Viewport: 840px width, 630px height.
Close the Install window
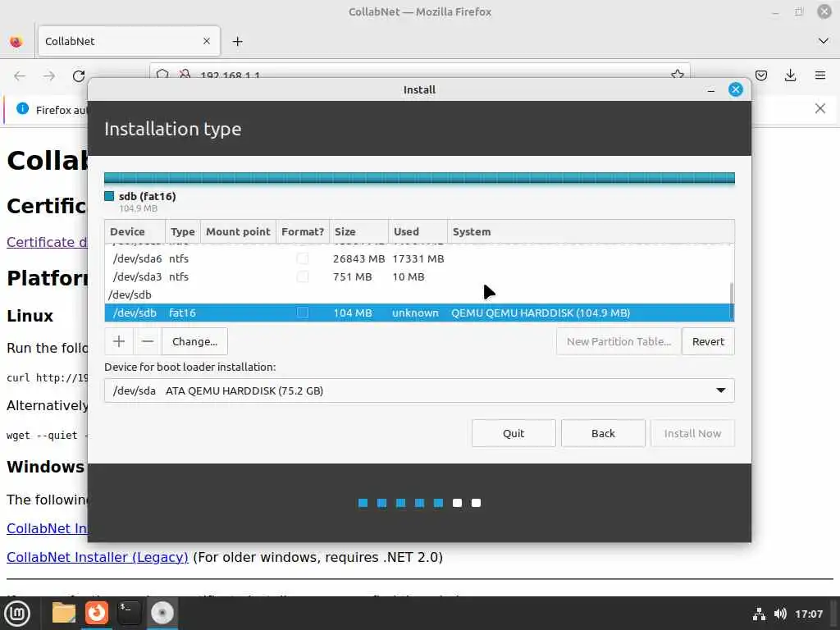736,89
